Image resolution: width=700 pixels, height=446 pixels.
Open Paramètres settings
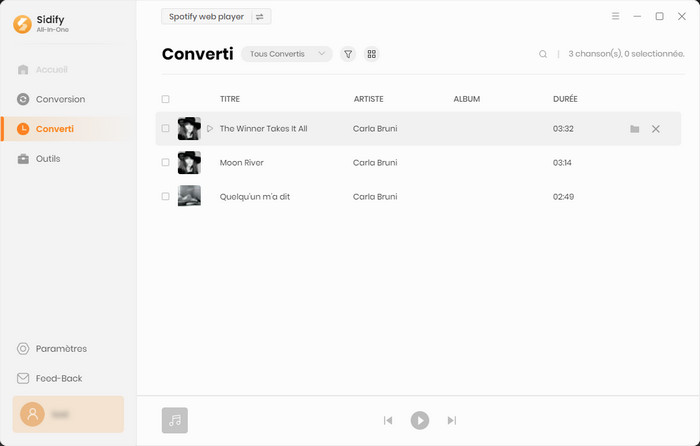[60, 349]
